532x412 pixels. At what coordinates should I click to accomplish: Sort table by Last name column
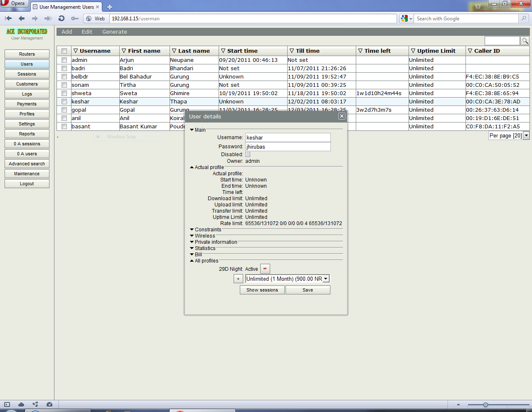[x=194, y=51]
